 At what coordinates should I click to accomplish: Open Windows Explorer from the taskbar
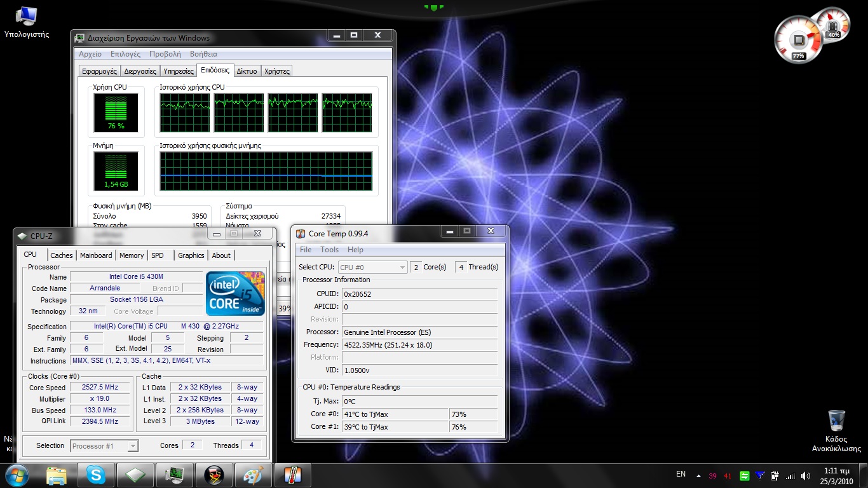(57, 475)
